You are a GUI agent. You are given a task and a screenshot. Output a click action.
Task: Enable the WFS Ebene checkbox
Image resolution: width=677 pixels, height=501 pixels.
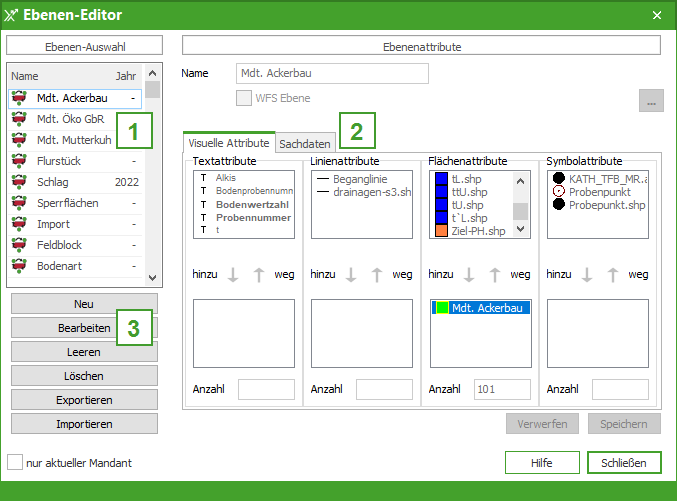(x=244, y=98)
